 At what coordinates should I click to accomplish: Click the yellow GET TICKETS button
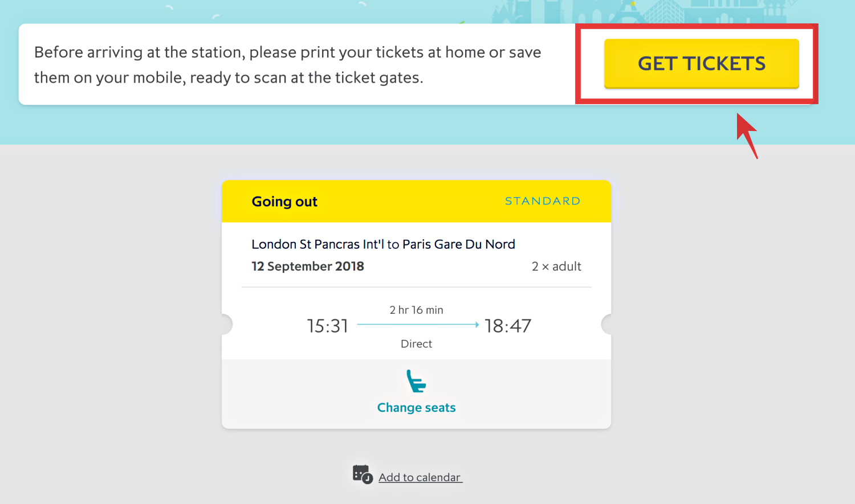click(x=701, y=63)
